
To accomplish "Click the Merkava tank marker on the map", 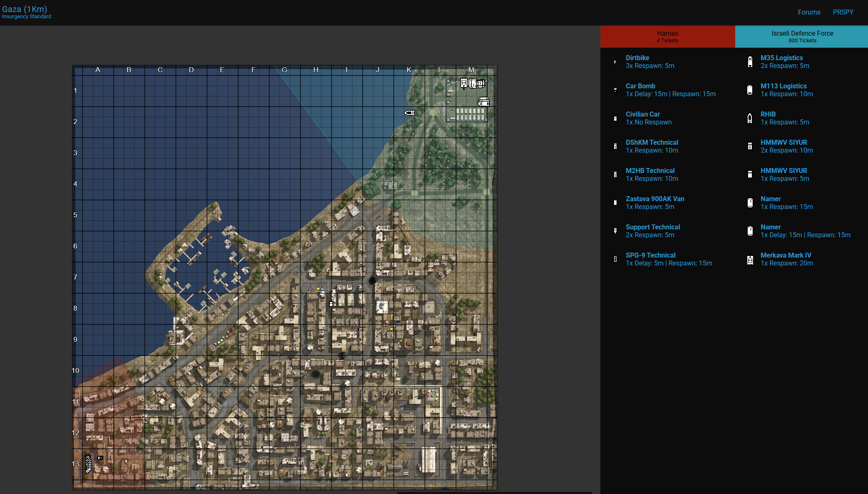I will point(464,83).
